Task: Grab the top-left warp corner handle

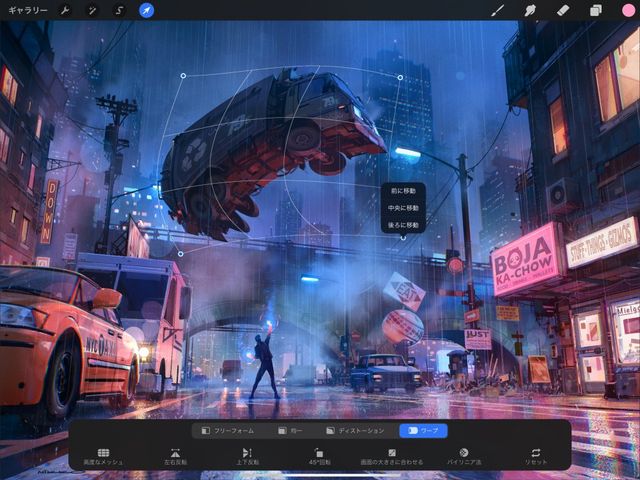Action: click(x=183, y=76)
